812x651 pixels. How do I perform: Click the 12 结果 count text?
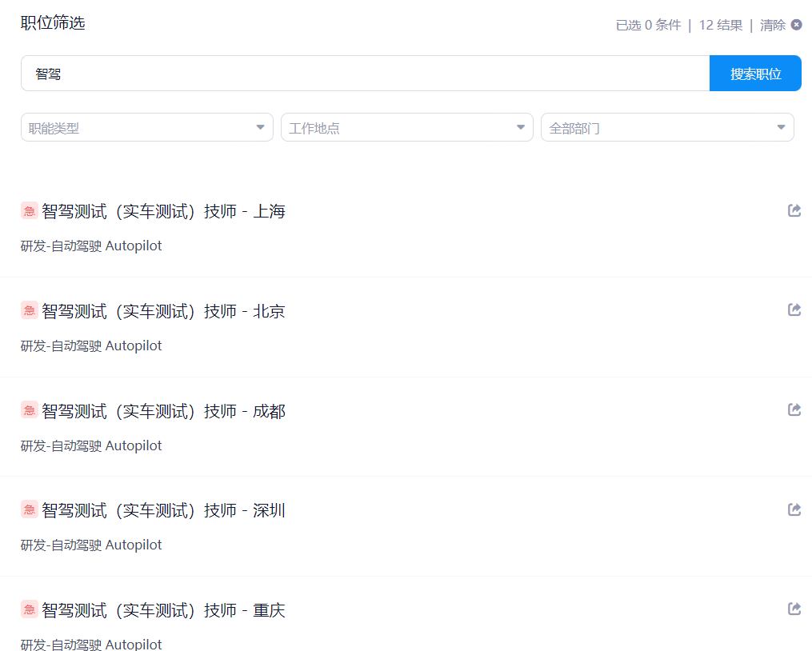click(720, 25)
